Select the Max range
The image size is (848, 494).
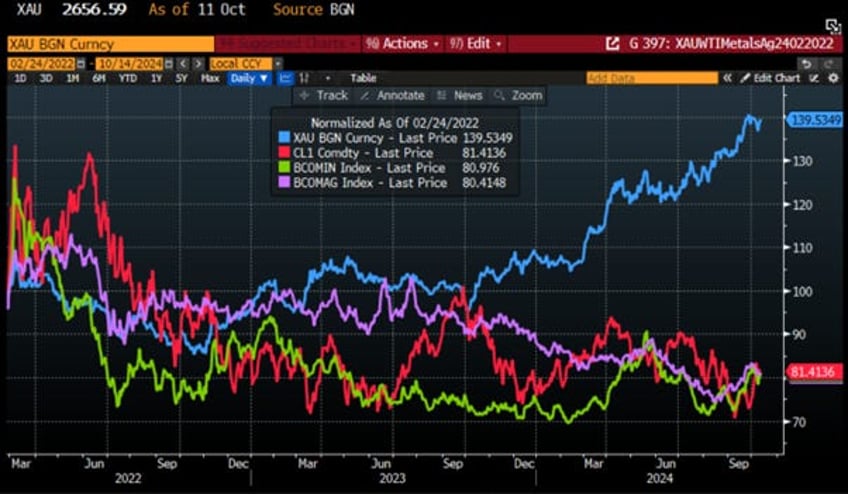click(210, 78)
